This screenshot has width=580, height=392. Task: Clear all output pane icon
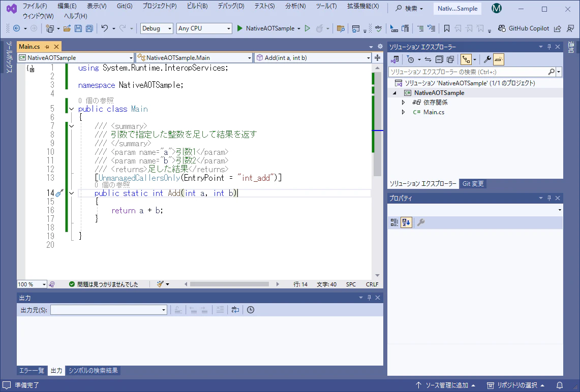tap(220, 310)
